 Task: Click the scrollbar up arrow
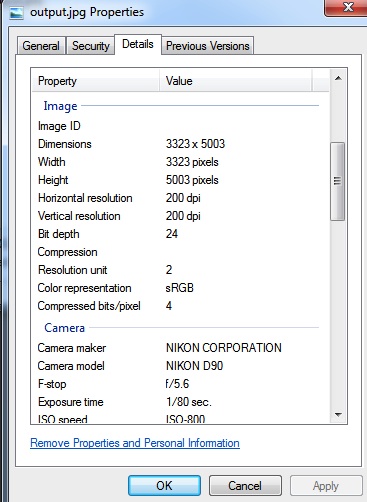(x=338, y=79)
